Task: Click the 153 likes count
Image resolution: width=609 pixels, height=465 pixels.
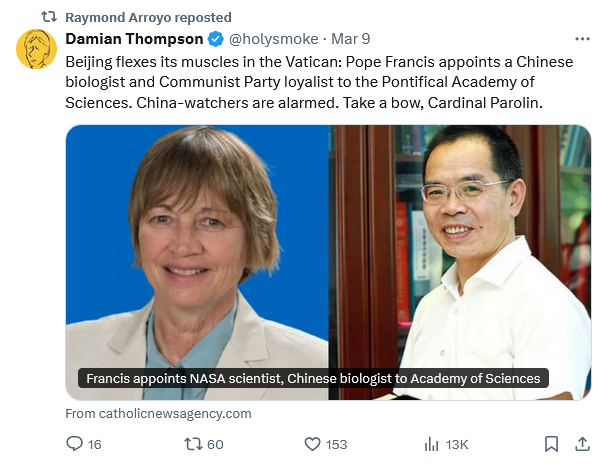Action: (336, 444)
